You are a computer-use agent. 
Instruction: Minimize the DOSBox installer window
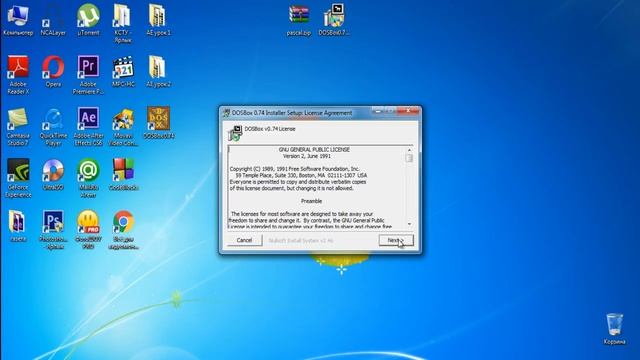377,111
